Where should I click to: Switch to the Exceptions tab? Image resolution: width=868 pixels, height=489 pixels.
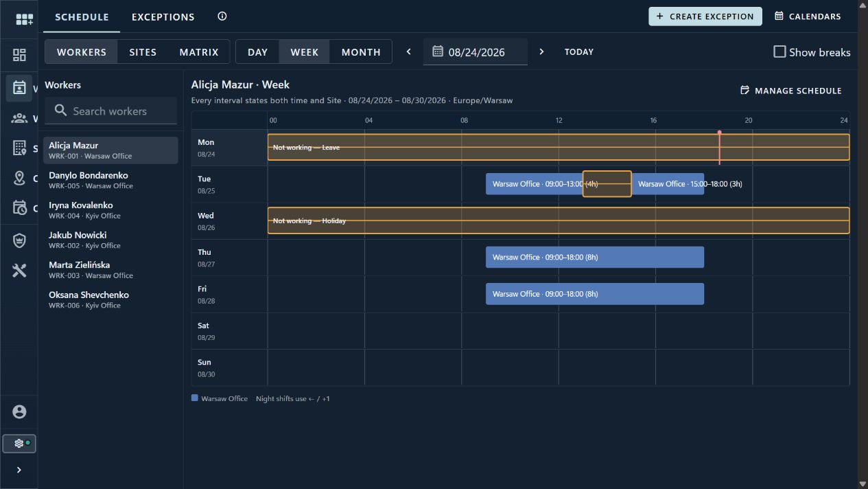(163, 16)
